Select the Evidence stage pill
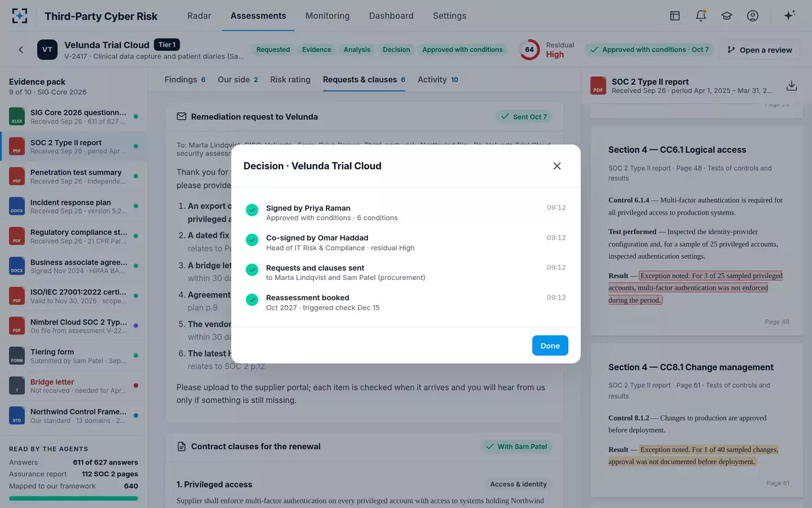This screenshot has width=812, height=508. click(317, 50)
